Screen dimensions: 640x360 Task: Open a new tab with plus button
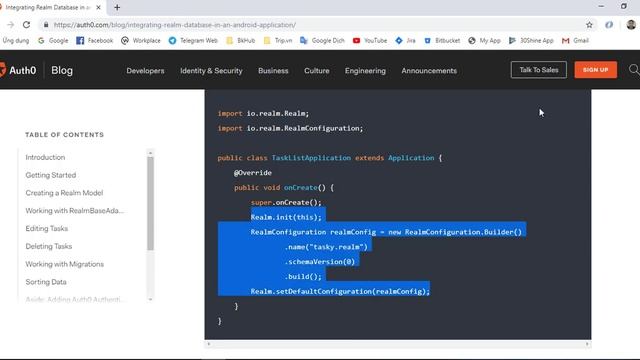click(x=117, y=7)
